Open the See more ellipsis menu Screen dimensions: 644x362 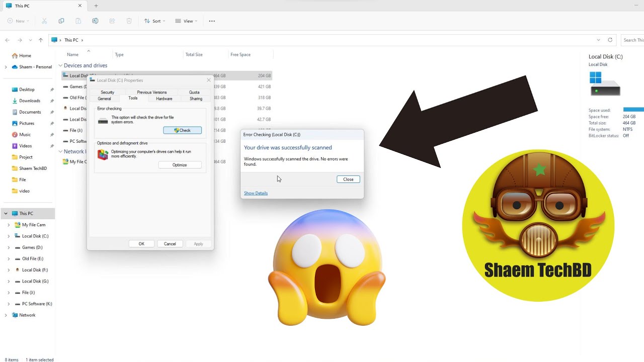point(212,21)
